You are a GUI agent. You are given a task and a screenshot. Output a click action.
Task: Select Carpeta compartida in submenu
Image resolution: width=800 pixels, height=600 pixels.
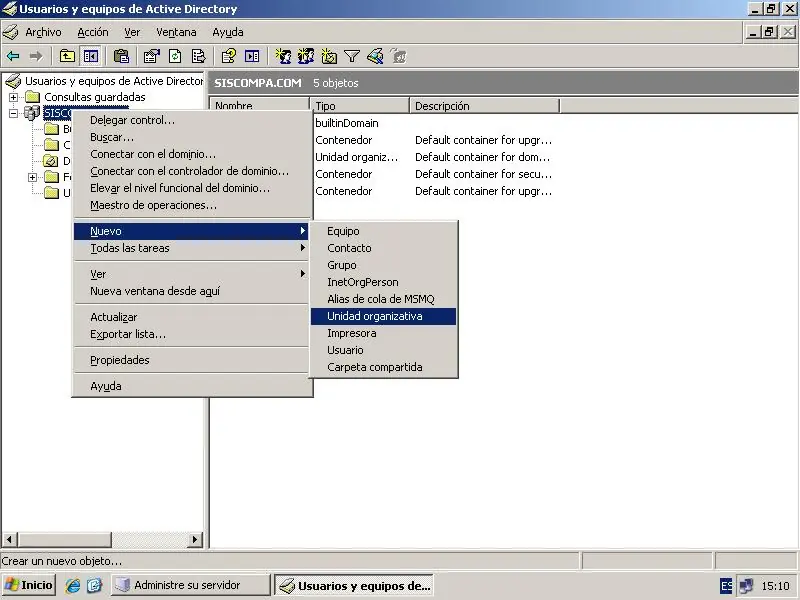pos(383,367)
